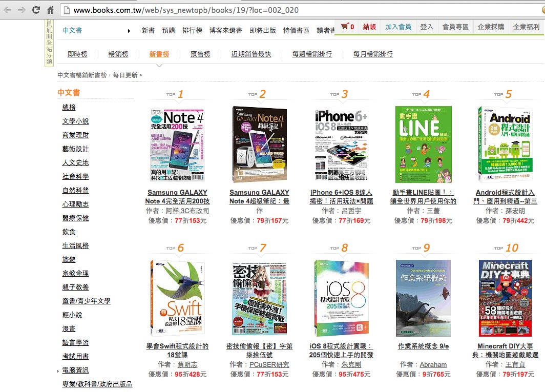Open the iOS 8 程式設計實戰 cover
The height and width of the screenshot is (392, 545).
[341, 298]
